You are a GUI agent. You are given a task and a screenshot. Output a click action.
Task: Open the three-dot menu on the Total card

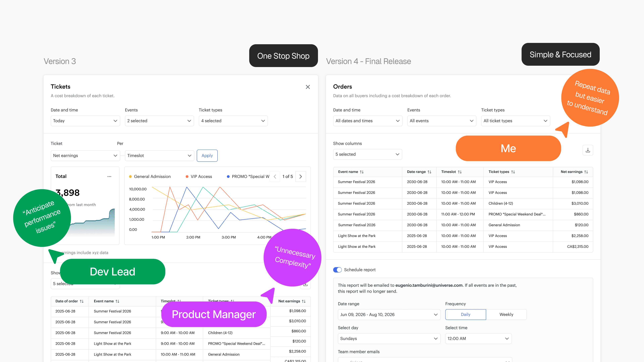click(x=109, y=176)
